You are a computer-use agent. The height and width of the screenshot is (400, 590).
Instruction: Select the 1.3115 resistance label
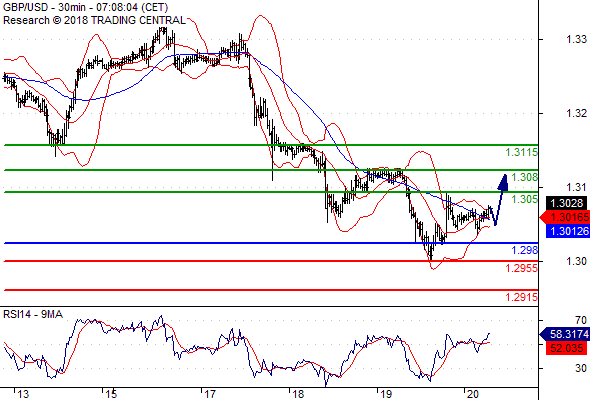point(521,152)
